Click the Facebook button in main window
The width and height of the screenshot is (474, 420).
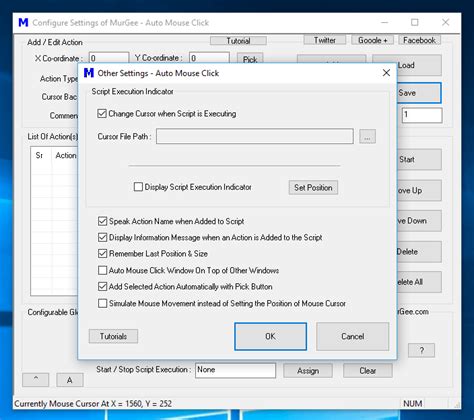(419, 40)
